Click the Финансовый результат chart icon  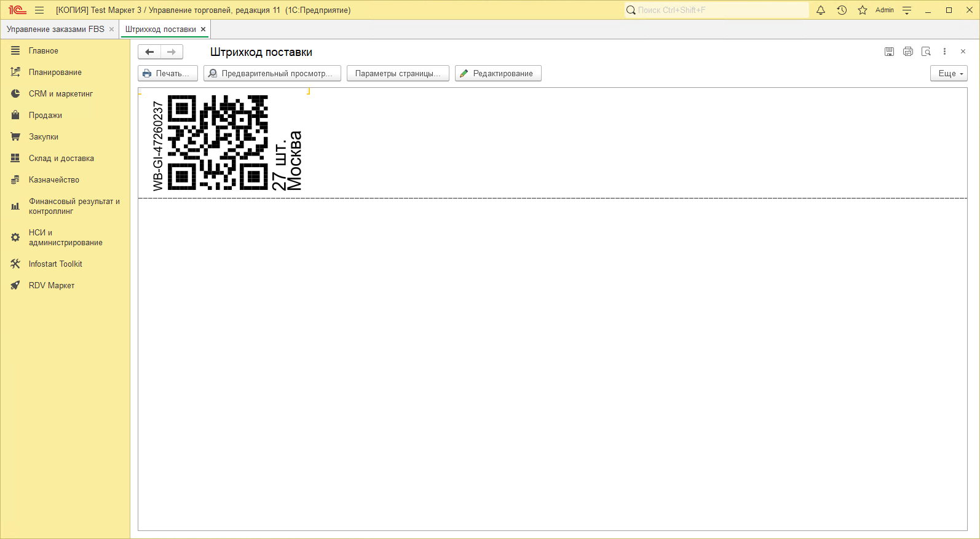(x=15, y=207)
